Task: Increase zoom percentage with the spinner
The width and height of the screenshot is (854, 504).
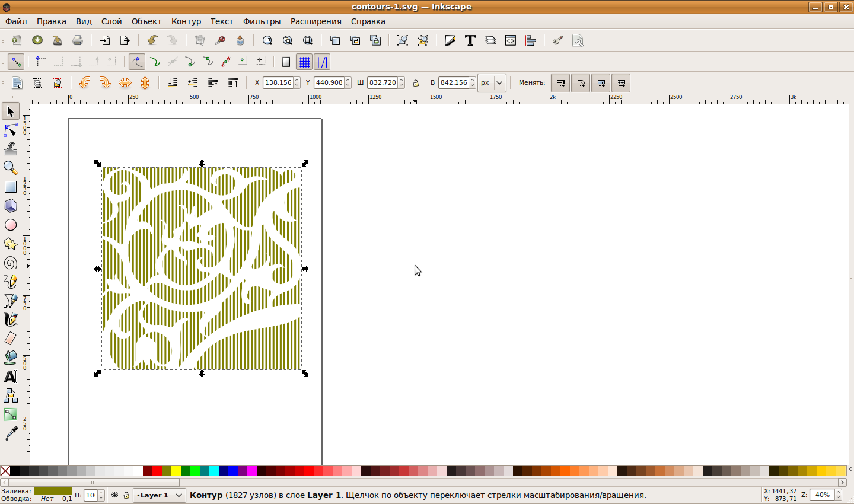Action: [x=837, y=492]
